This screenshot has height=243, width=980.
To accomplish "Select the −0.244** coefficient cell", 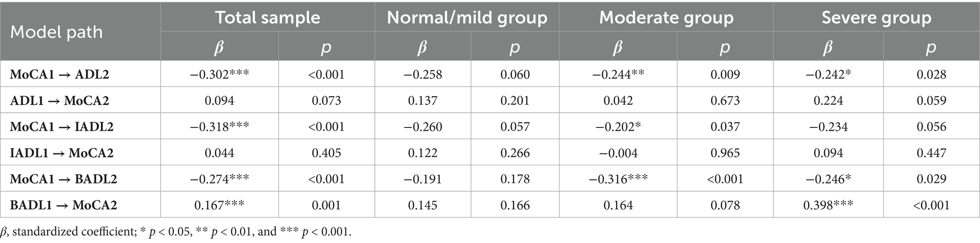I will point(618,74).
